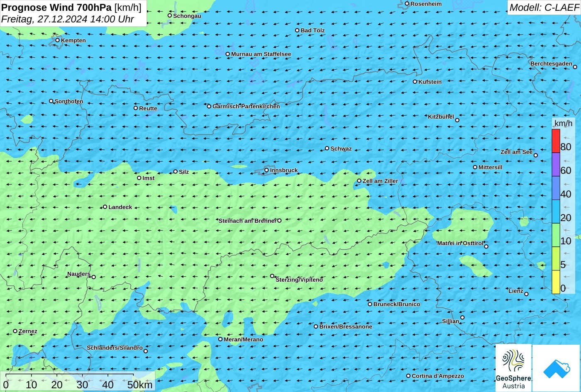The height and width of the screenshot is (392, 581).
Task: Click the Bad Tölz marker dot
Action: [x=297, y=30]
